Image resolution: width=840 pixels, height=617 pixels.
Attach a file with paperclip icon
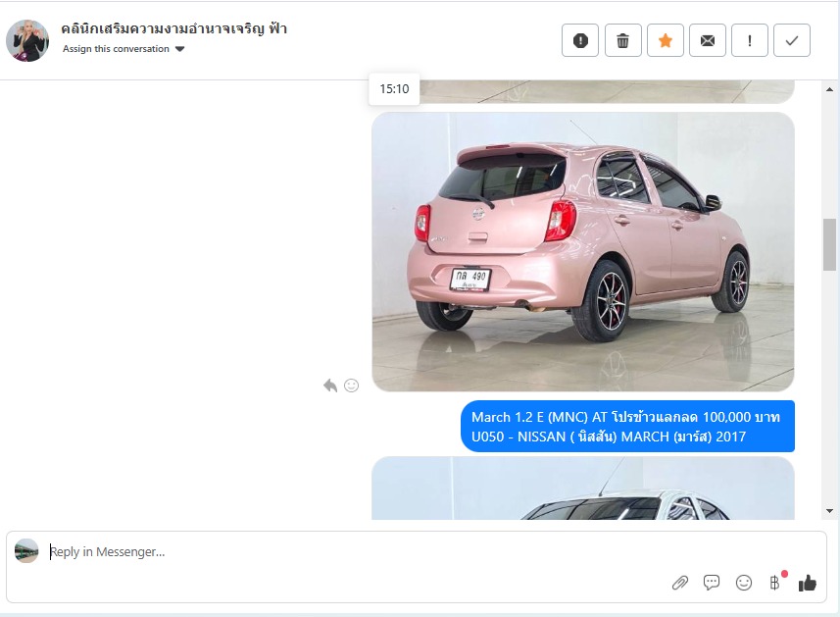coord(680,583)
